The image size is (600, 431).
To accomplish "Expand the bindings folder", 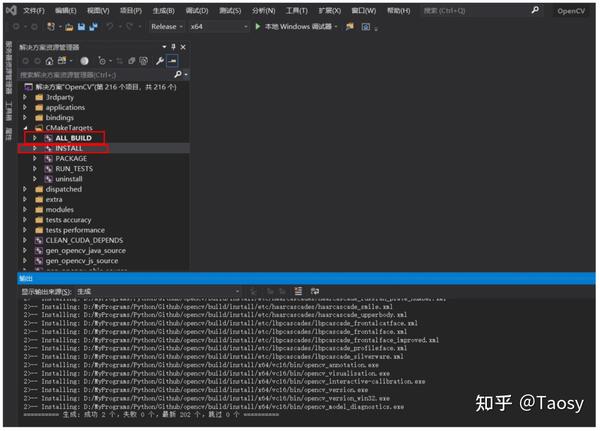I will (25, 118).
